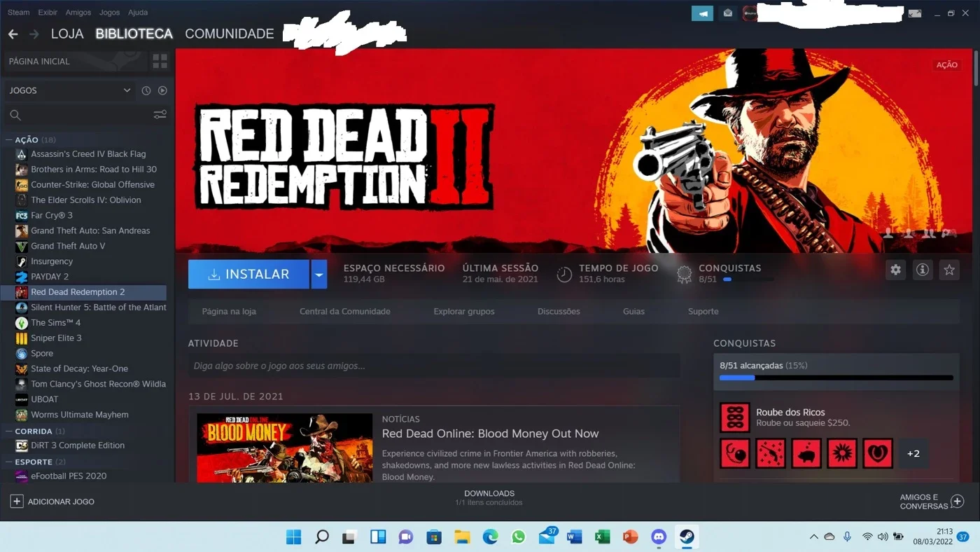Collapse the CORRIDA category

[9, 432]
